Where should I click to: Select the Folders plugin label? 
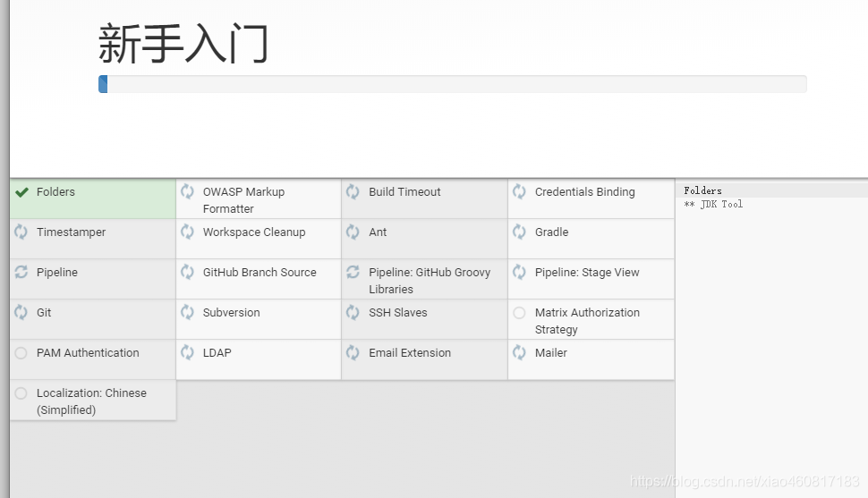(55, 192)
